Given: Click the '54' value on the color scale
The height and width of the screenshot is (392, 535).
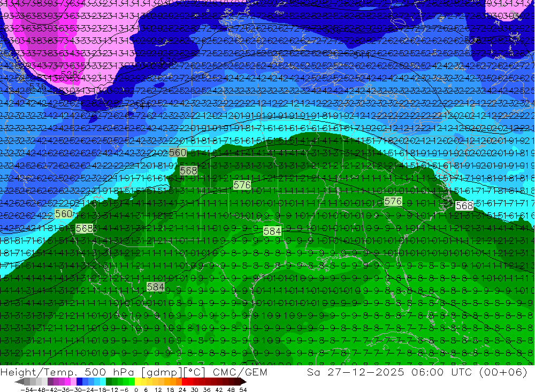Looking at the screenshot, I should click(x=243, y=390).
